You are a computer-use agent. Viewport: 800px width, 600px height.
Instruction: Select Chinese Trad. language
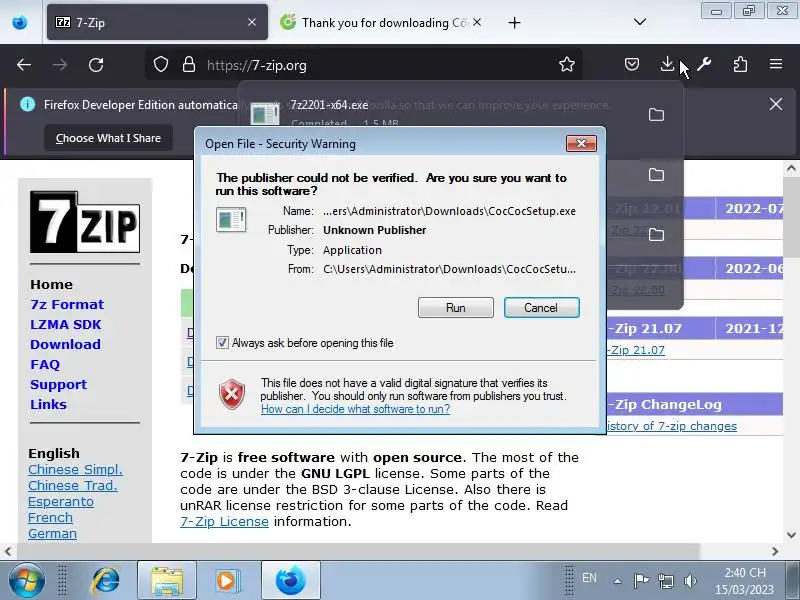[x=73, y=485]
